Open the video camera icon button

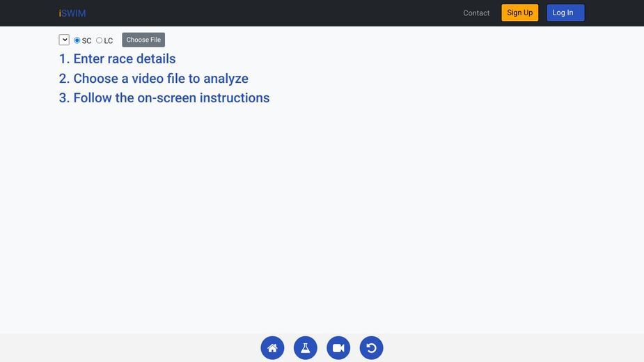tap(338, 348)
